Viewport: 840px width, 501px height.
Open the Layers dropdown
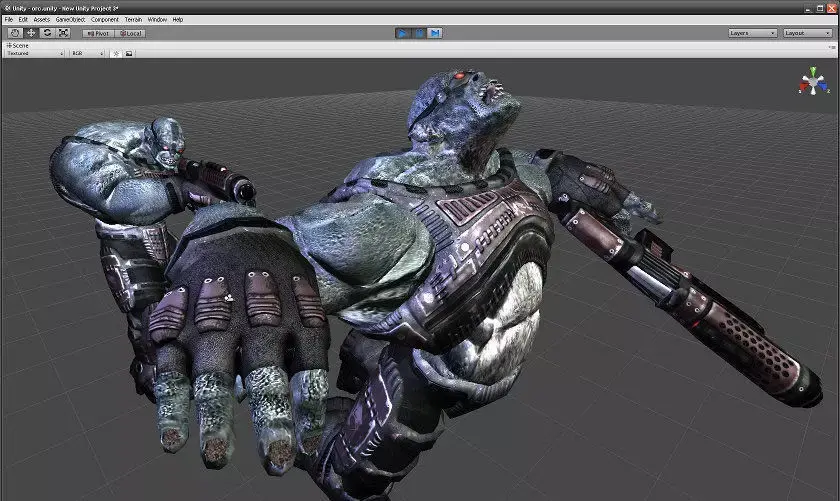[752, 33]
